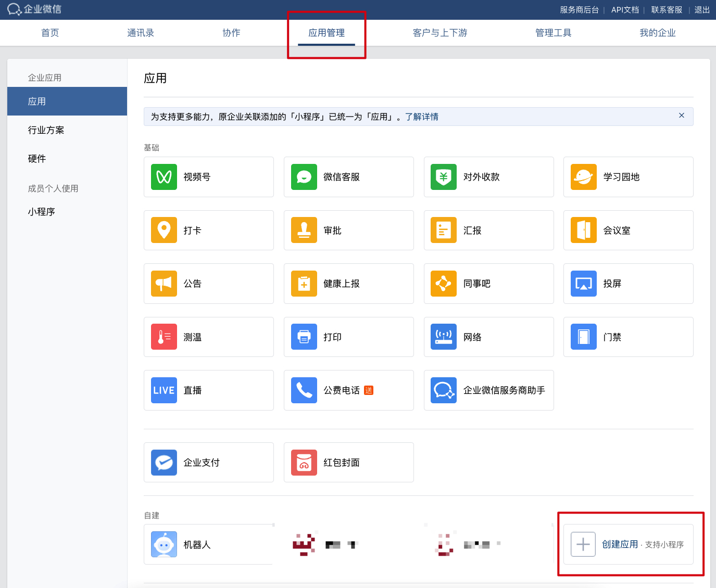Click the 对外收款 shield icon

point(444,177)
